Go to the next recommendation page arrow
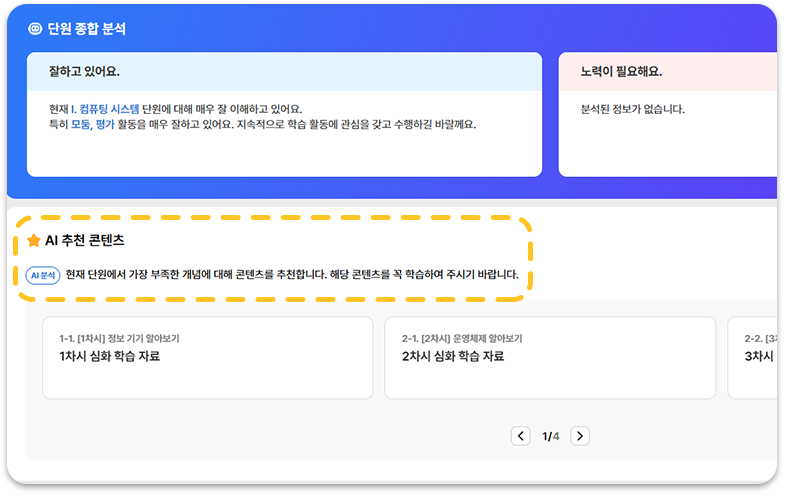Viewport: 786px width, 497px height. pyautogui.click(x=580, y=436)
